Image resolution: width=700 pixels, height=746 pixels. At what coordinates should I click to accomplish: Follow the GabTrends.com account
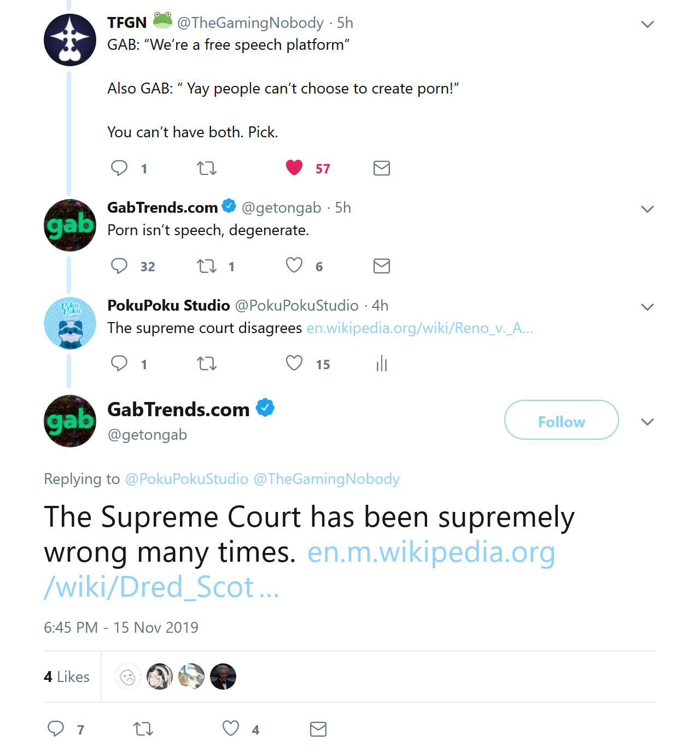[561, 421]
